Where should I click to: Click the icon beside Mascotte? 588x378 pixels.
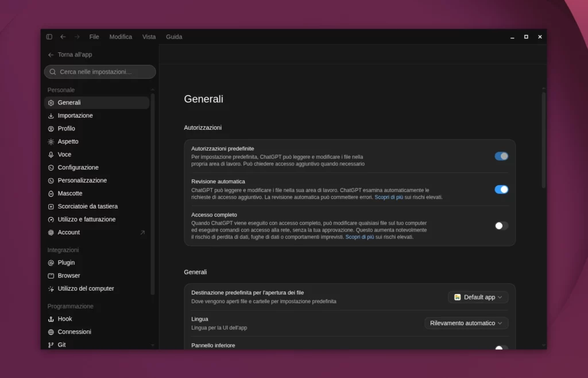[x=51, y=194]
